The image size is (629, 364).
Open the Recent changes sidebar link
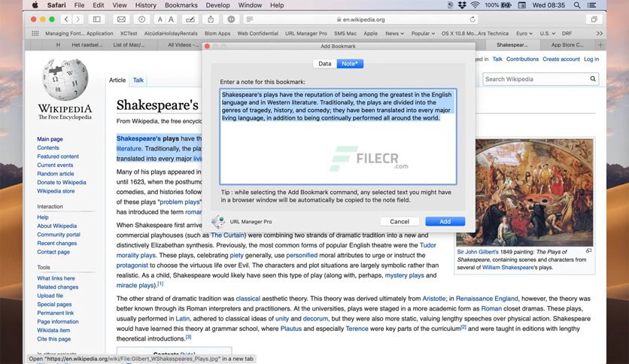pos(56,243)
